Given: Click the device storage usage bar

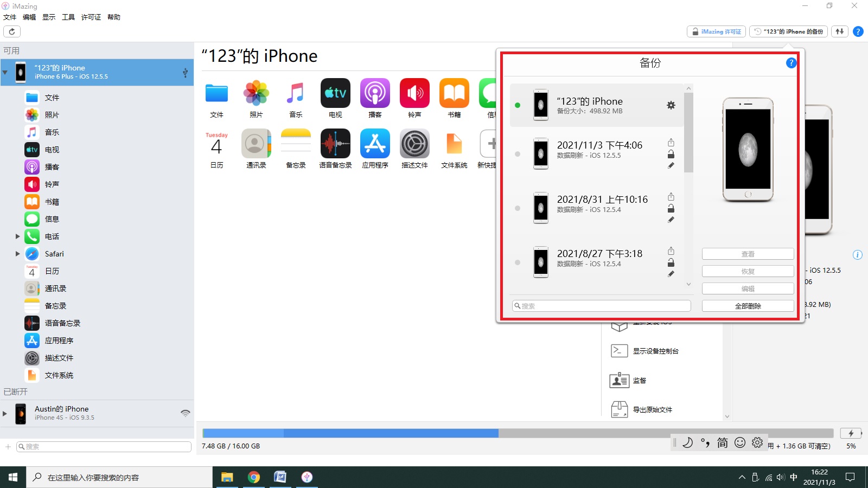Looking at the screenshot, I should [x=518, y=433].
